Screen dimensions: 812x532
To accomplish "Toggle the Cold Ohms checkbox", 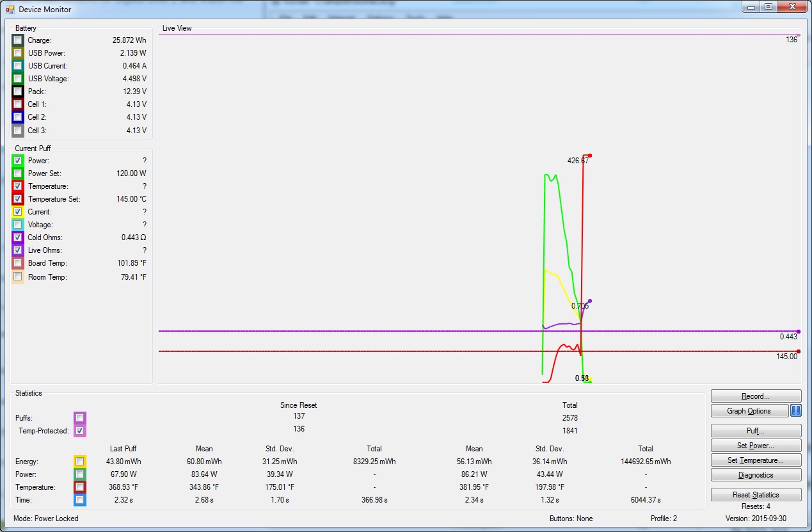I will tap(17, 238).
